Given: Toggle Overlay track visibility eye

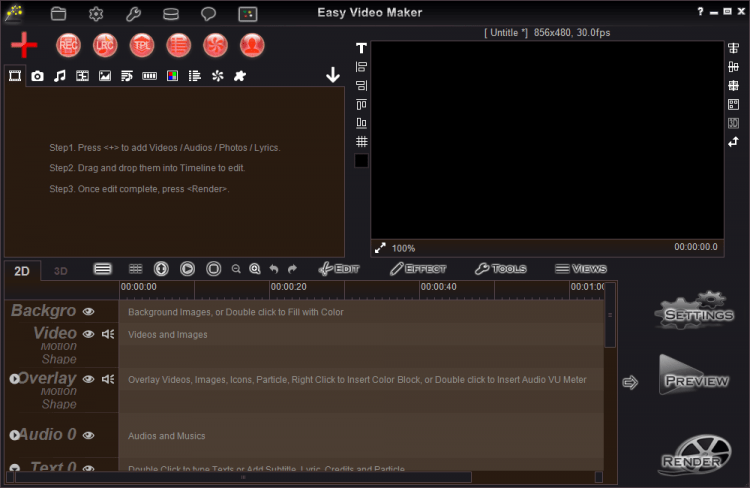Looking at the screenshot, I should 88,379.
